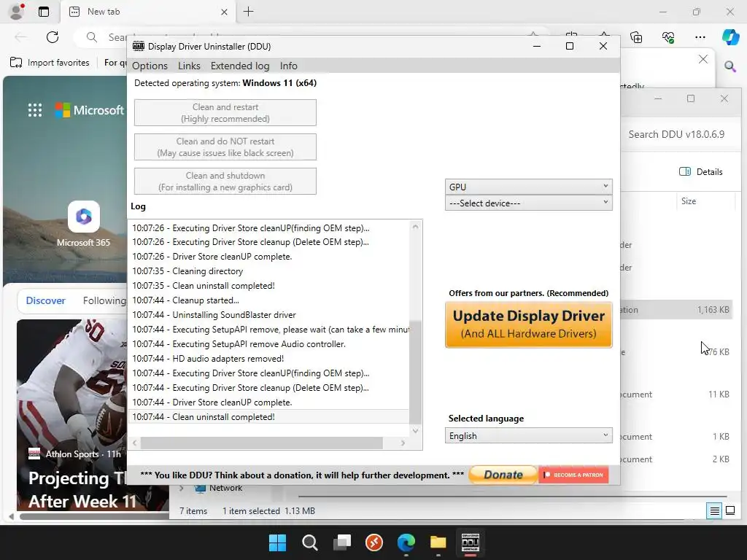The height and width of the screenshot is (560, 747).
Task: Open Copilot icon in Edge toolbar
Action: coord(730,37)
